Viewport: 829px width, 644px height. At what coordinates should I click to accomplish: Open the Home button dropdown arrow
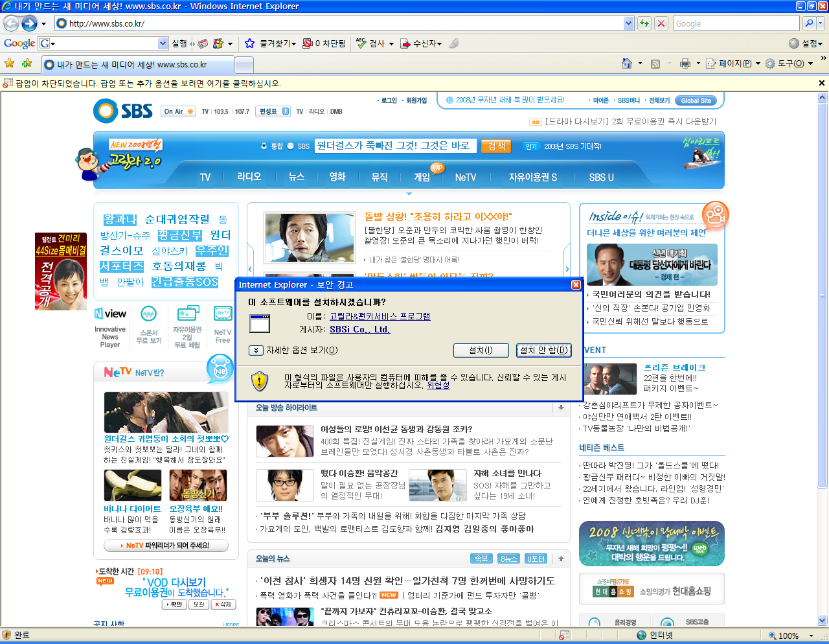(x=640, y=63)
